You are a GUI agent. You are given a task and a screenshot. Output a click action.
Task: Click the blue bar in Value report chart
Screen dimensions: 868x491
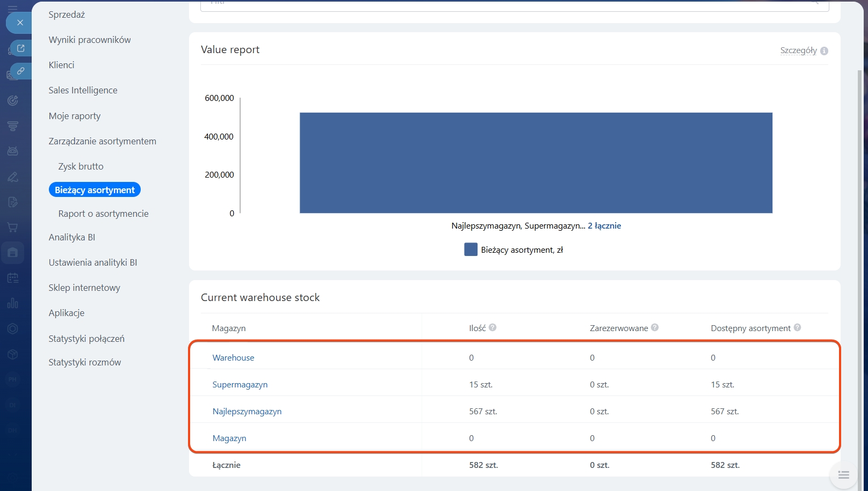[536, 163]
